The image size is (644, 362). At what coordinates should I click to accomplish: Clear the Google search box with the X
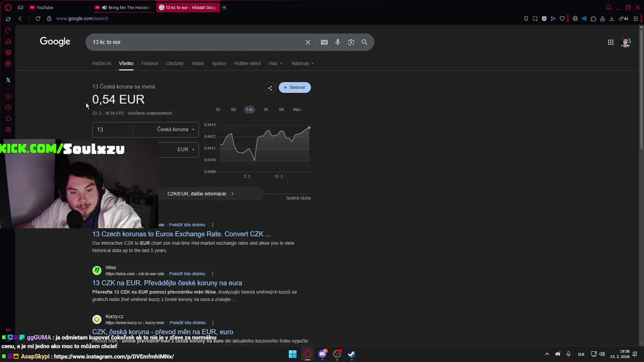(308, 42)
